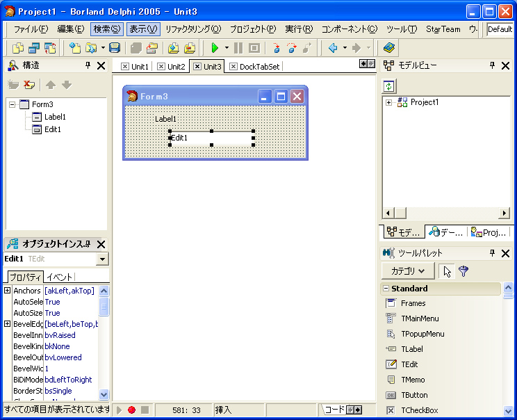Click the move down arrow in Structure
Screen dimensions: 517x420
(67, 85)
